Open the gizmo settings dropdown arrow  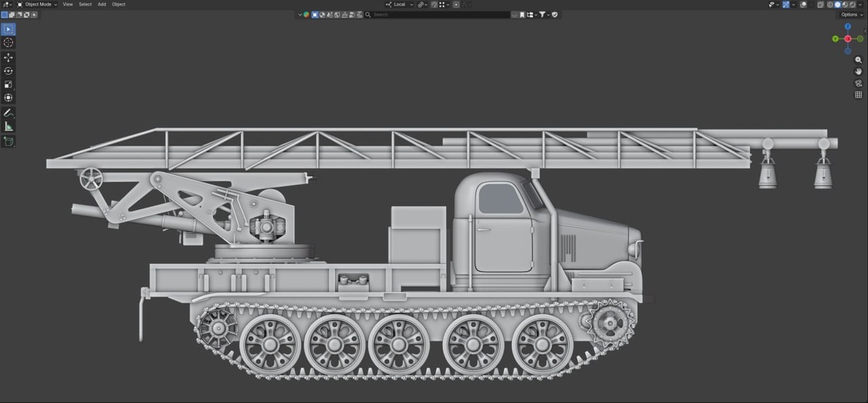pyautogui.click(x=793, y=4)
